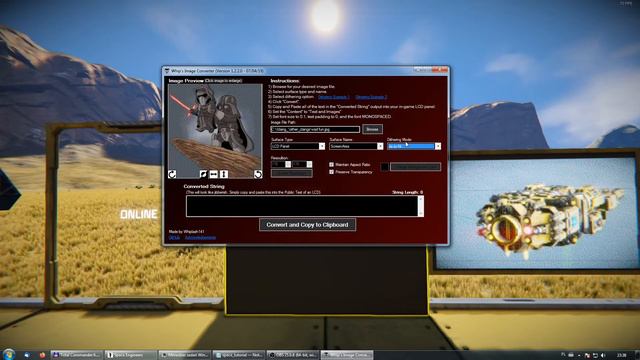This screenshot has height=360, width=640.
Task: Switch to space_tutorial Notepad taskbar window
Action: point(238,355)
